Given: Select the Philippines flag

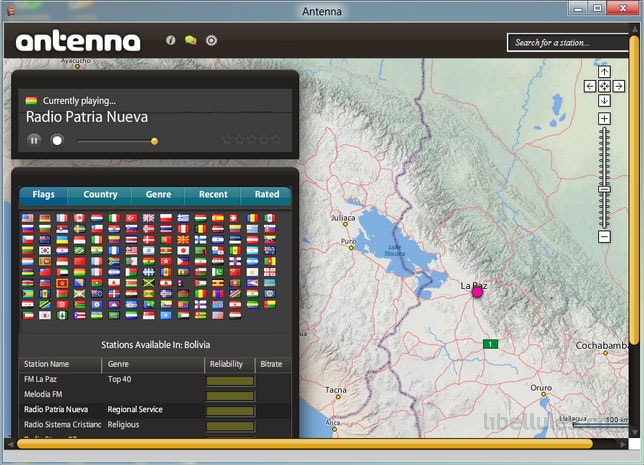Looking at the screenshot, I should point(183,261).
